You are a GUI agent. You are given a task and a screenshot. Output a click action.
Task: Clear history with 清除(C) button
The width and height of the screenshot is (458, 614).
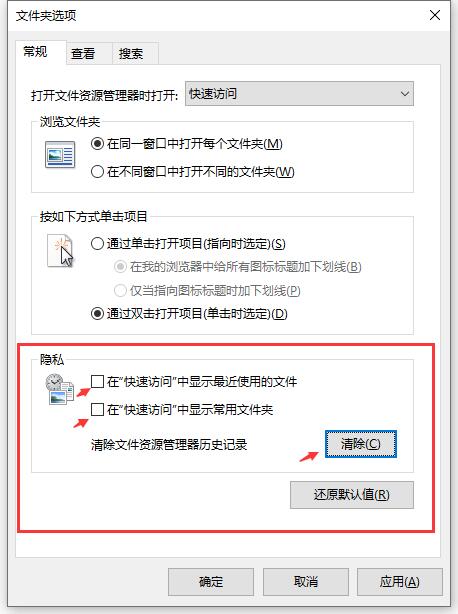coord(361,444)
